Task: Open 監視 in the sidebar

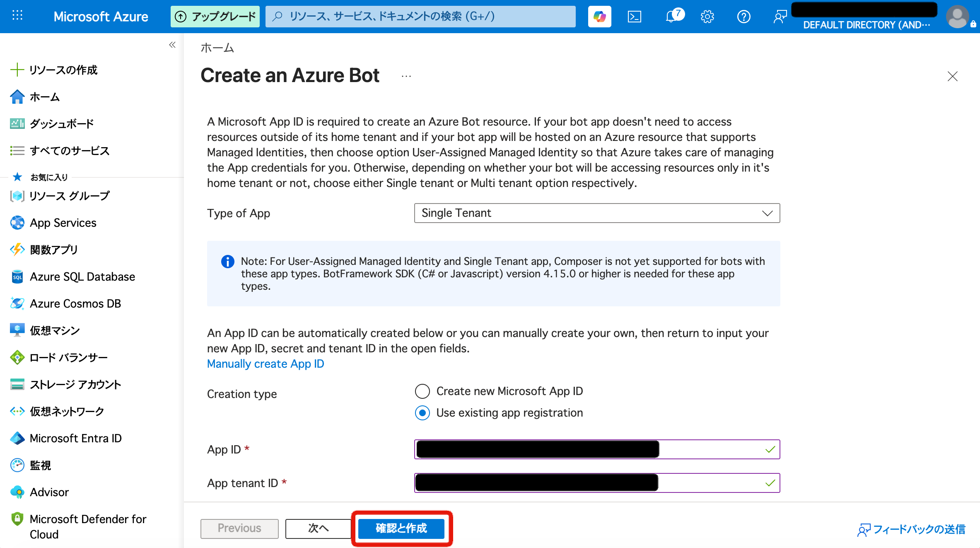Action: (x=41, y=465)
